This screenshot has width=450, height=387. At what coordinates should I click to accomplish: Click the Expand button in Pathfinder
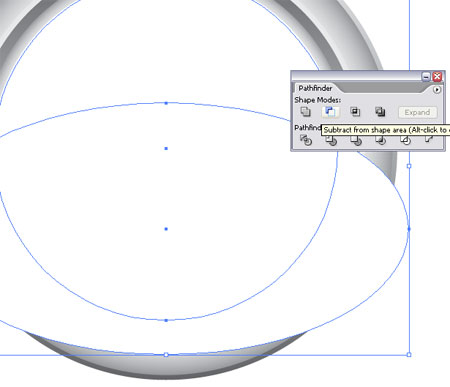(x=417, y=112)
